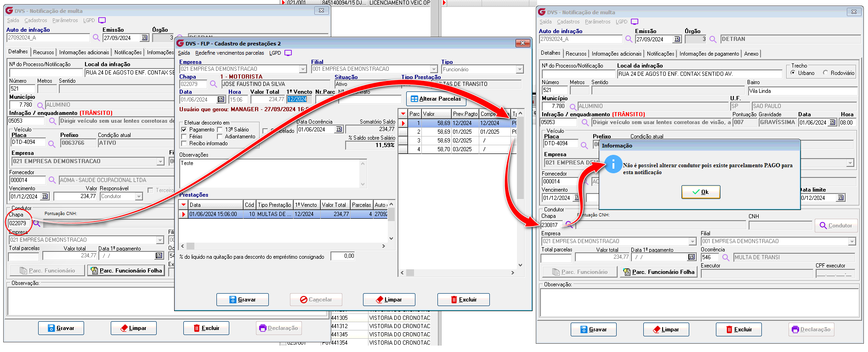Open Informações de pagamento tab in right window
Image resolution: width=868 pixels, height=352 pixels.
[x=709, y=54]
